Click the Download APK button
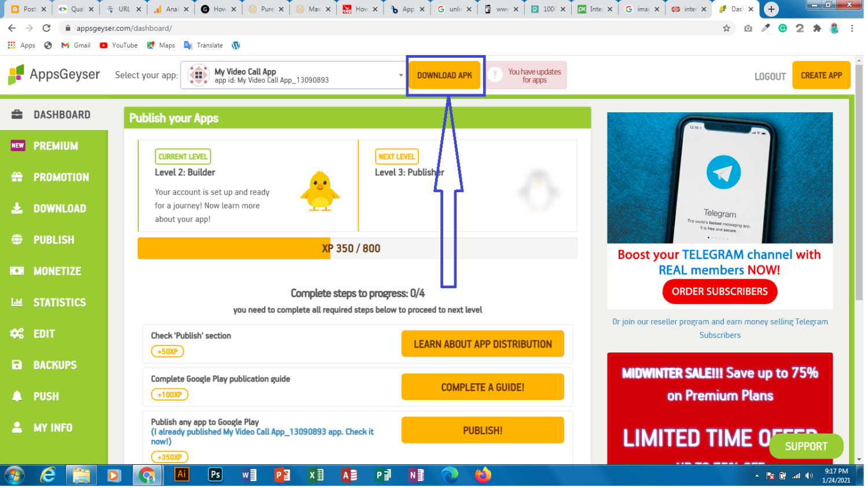 tap(444, 75)
